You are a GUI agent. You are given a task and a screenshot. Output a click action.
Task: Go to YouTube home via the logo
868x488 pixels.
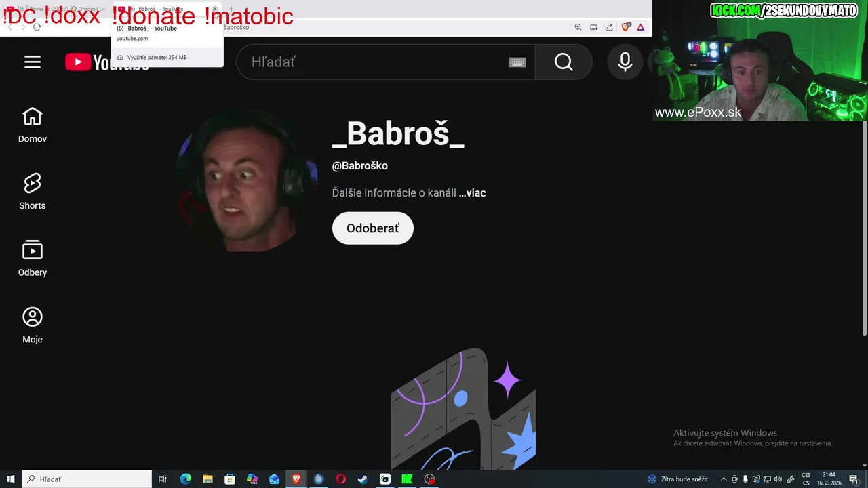[x=107, y=62]
